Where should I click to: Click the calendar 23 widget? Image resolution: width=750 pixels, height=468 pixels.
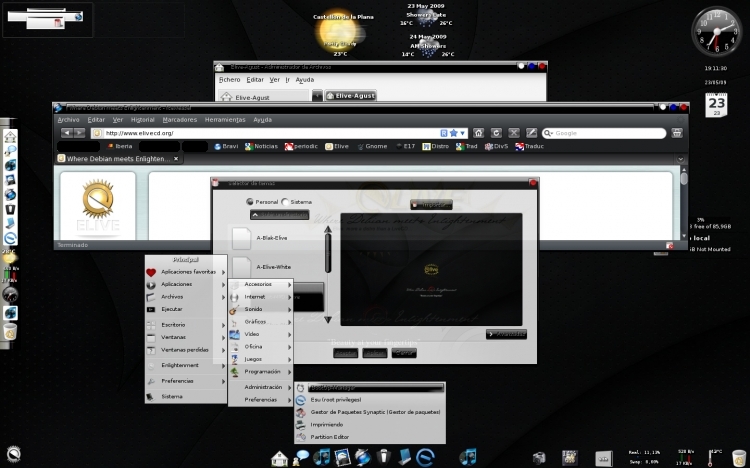click(x=716, y=105)
